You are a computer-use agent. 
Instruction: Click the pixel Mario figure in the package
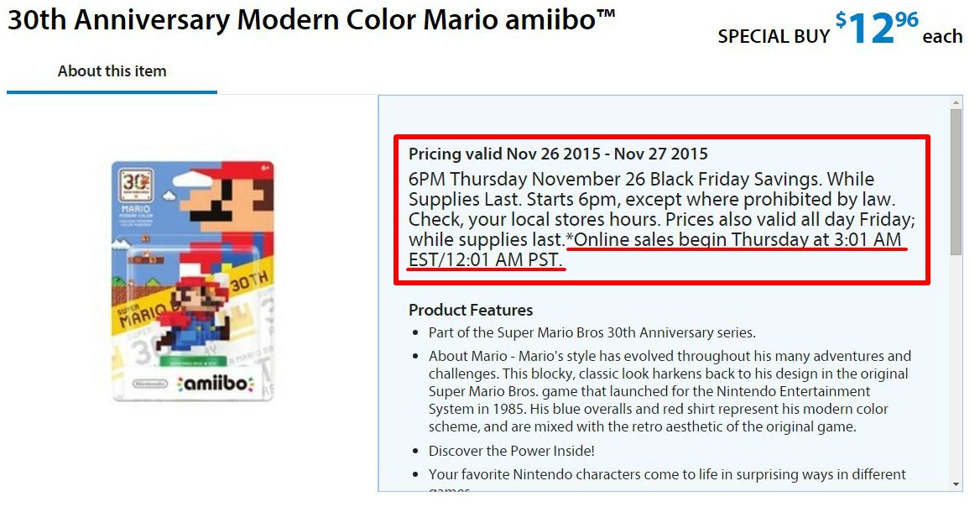coord(194,311)
